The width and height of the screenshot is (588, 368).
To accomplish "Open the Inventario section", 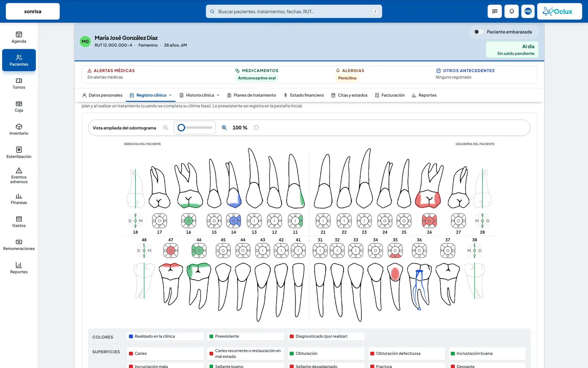I will click(x=19, y=130).
